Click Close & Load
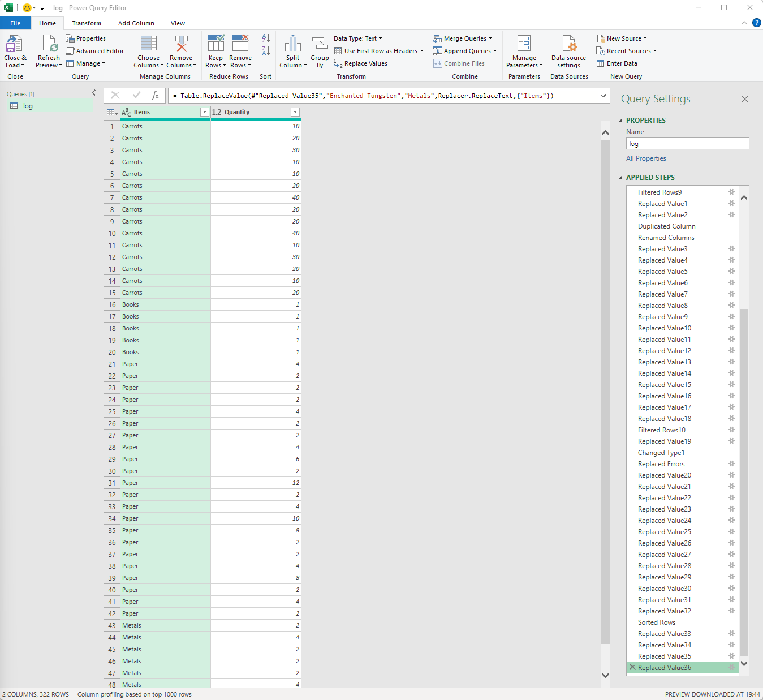Viewport: 763px width, 700px height. (x=15, y=50)
